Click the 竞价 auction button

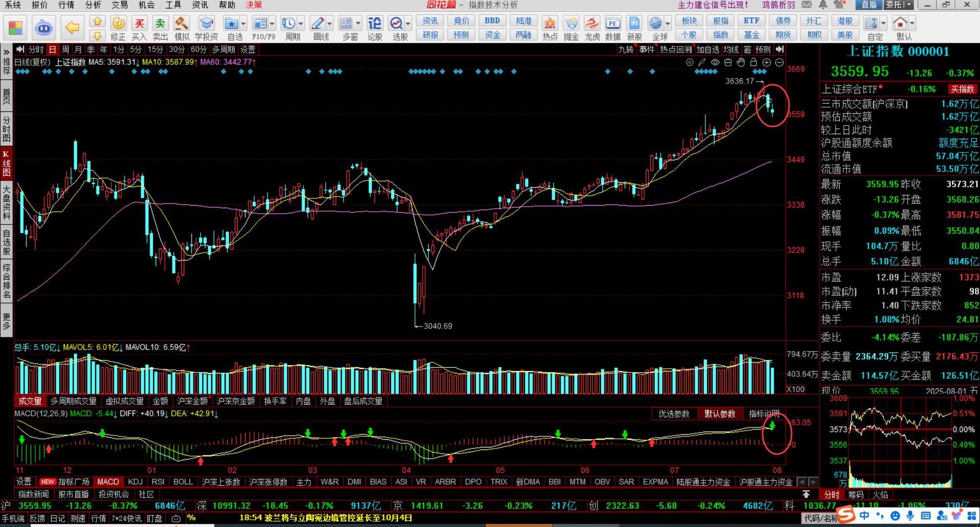[x=461, y=21]
